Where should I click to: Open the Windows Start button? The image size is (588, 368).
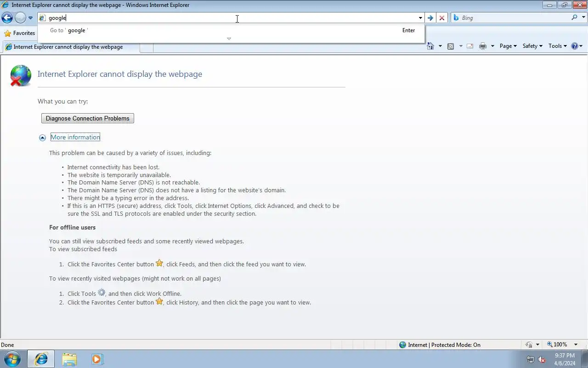point(12,359)
